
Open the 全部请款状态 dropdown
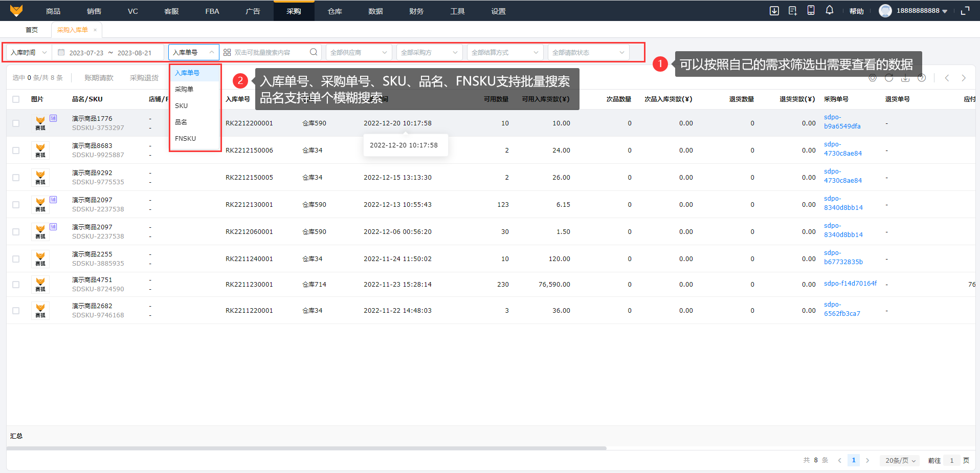point(588,53)
